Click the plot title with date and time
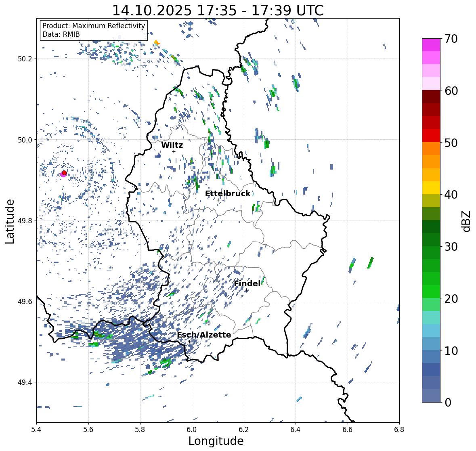The height and width of the screenshot is (451, 476). (x=218, y=10)
